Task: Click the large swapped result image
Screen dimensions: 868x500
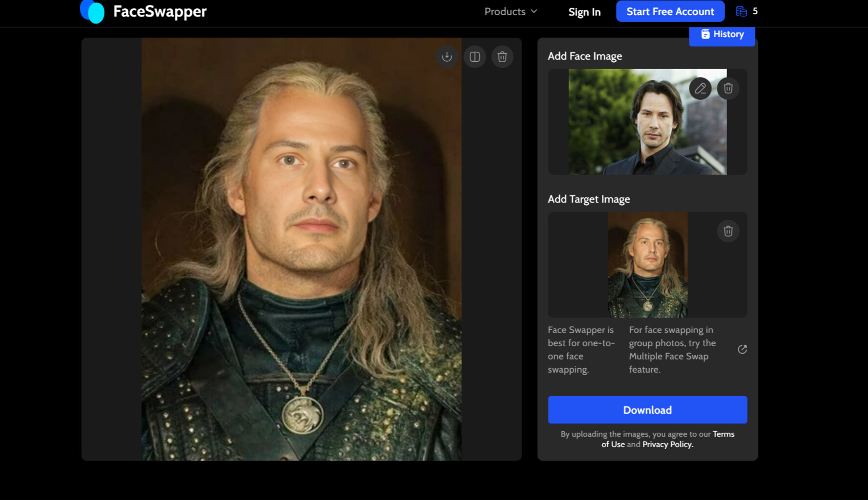Action: (x=301, y=249)
